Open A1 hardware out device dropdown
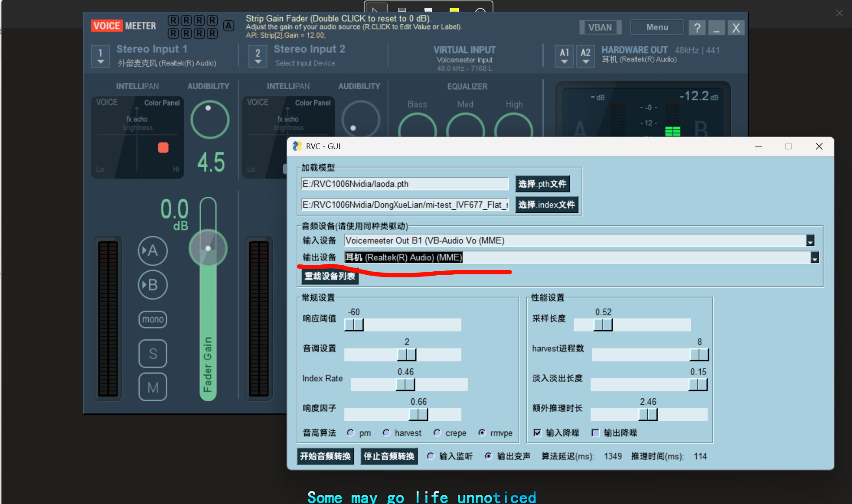 pyautogui.click(x=564, y=56)
